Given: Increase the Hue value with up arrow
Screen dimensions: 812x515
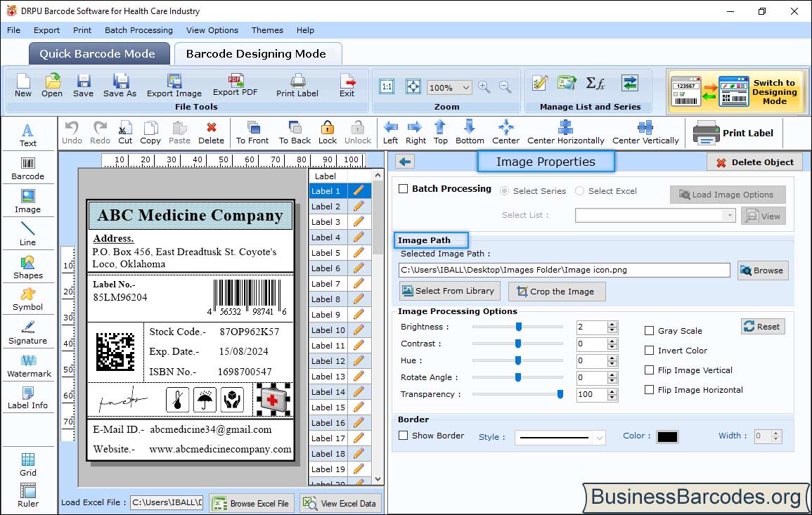Looking at the screenshot, I should [x=612, y=358].
